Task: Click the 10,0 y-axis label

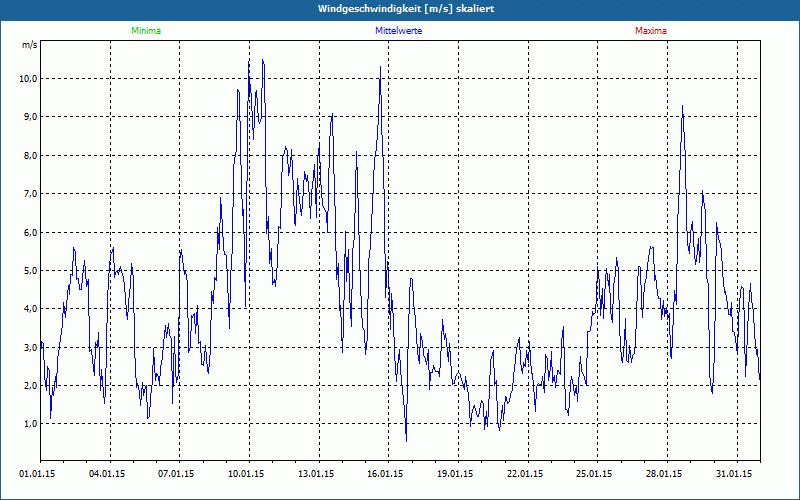Action: click(28, 79)
